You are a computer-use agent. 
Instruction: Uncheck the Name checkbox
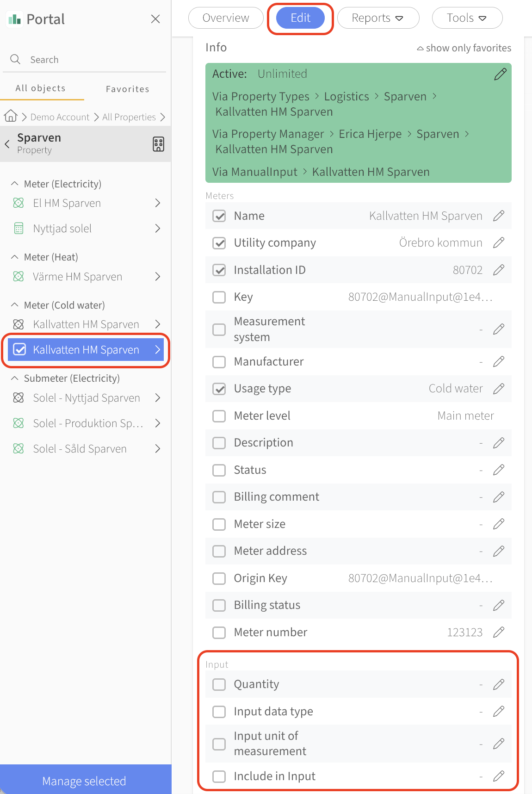pos(219,216)
